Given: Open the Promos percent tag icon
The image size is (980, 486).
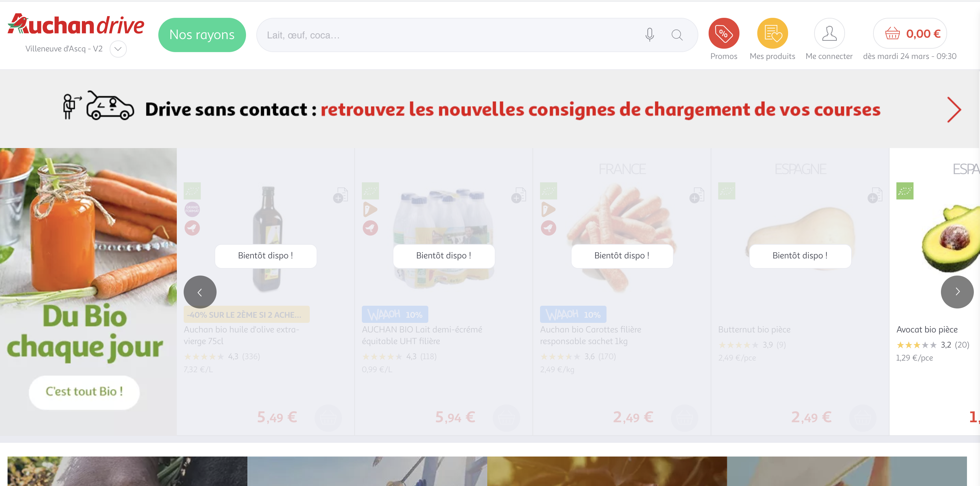Looking at the screenshot, I should coord(724,34).
